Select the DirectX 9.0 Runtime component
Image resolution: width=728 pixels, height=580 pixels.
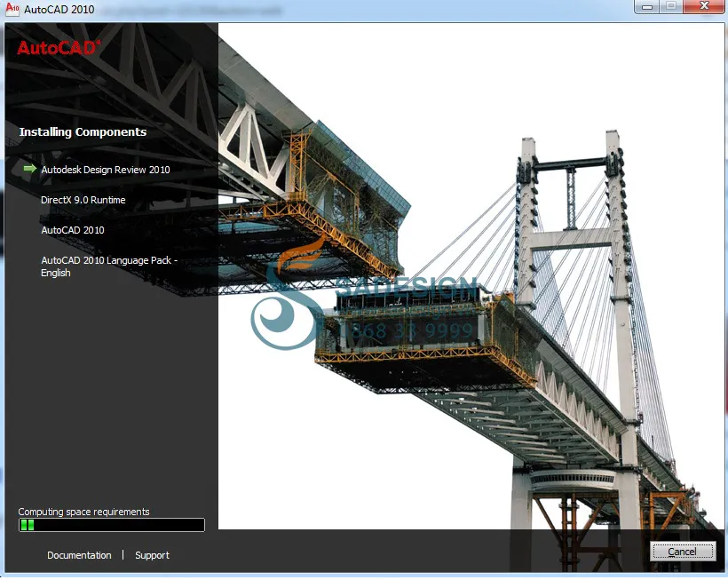coord(83,200)
